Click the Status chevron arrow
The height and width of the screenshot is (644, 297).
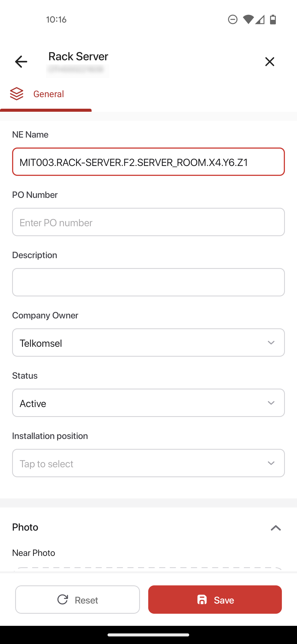[271, 403]
